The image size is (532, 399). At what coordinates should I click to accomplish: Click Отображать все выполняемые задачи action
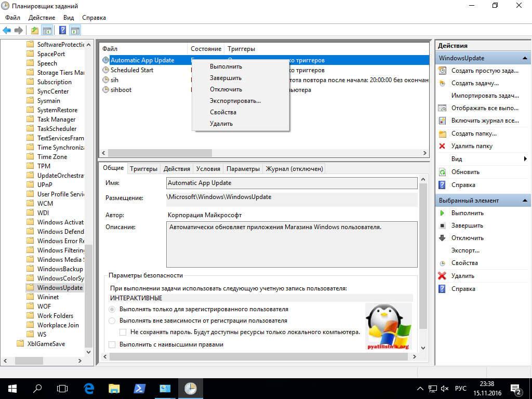[485, 108]
